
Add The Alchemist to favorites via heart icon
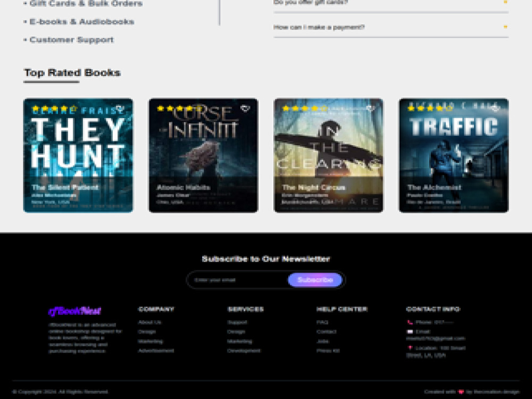(x=495, y=109)
